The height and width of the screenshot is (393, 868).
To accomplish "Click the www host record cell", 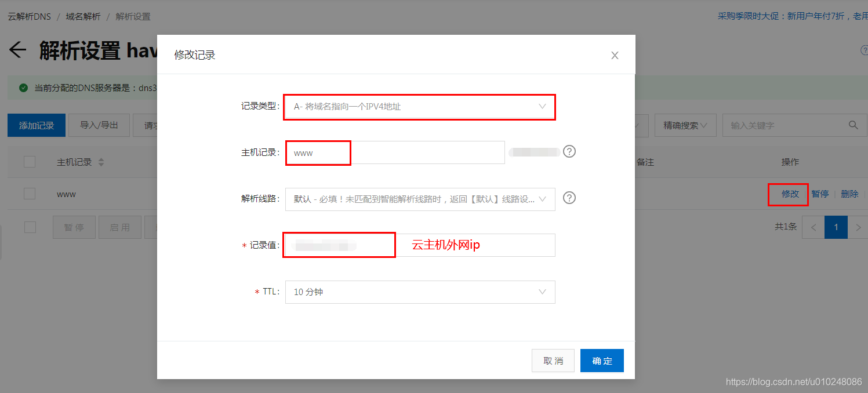I will pyautogui.click(x=66, y=194).
